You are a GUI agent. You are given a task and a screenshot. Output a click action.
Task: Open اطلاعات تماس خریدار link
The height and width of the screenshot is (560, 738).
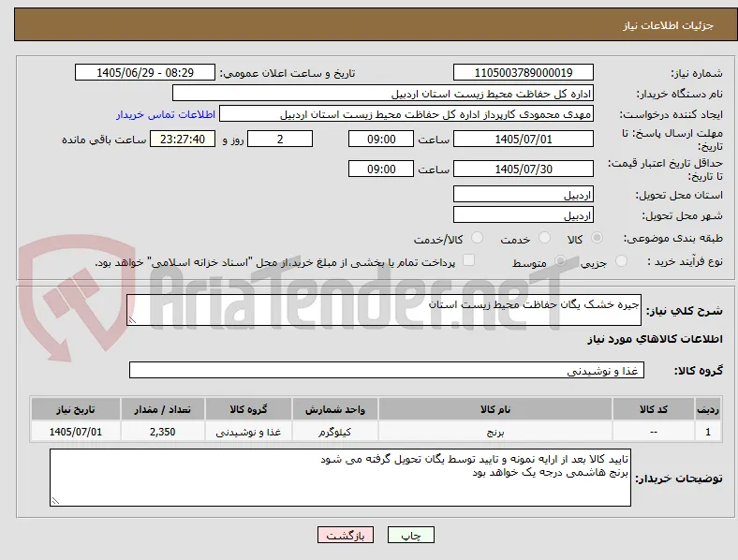tap(166, 114)
